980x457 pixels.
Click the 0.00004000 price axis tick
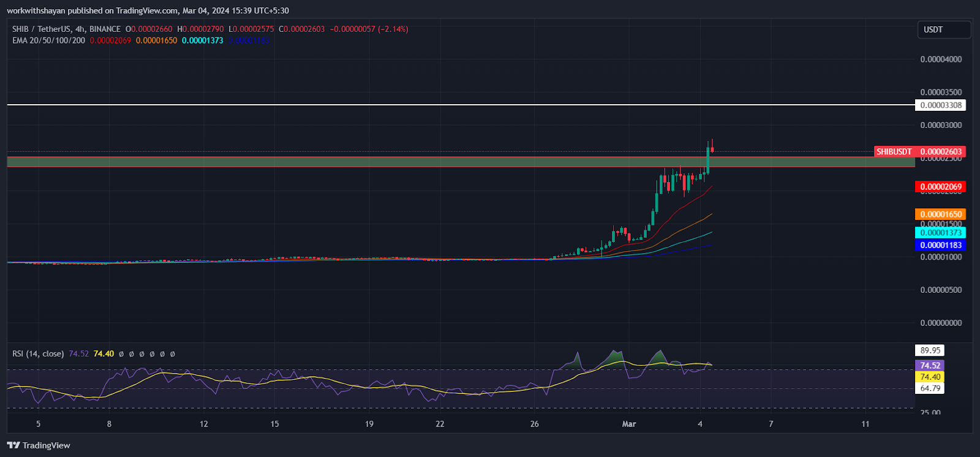click(x=941, y=59)
